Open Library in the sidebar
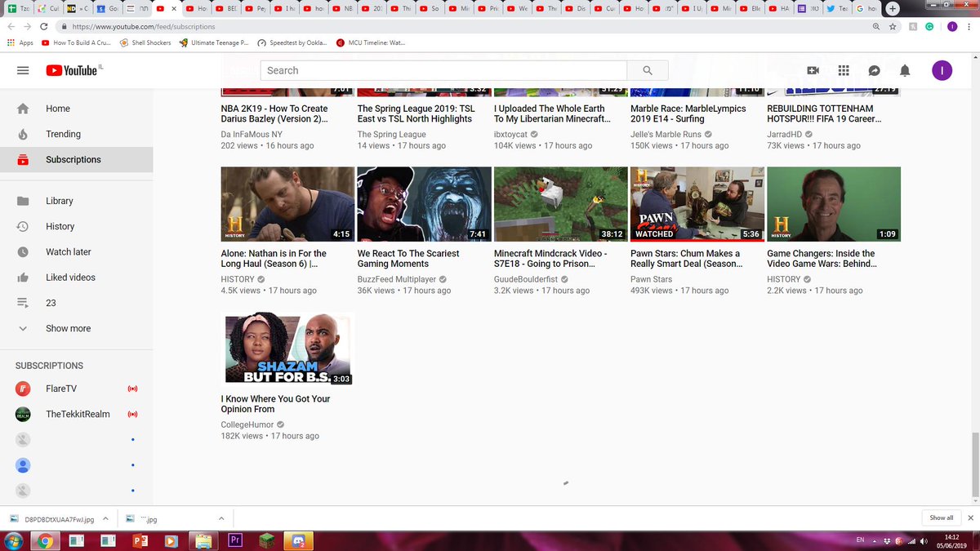This screenshot has width=980, height=551. [76, 201]
